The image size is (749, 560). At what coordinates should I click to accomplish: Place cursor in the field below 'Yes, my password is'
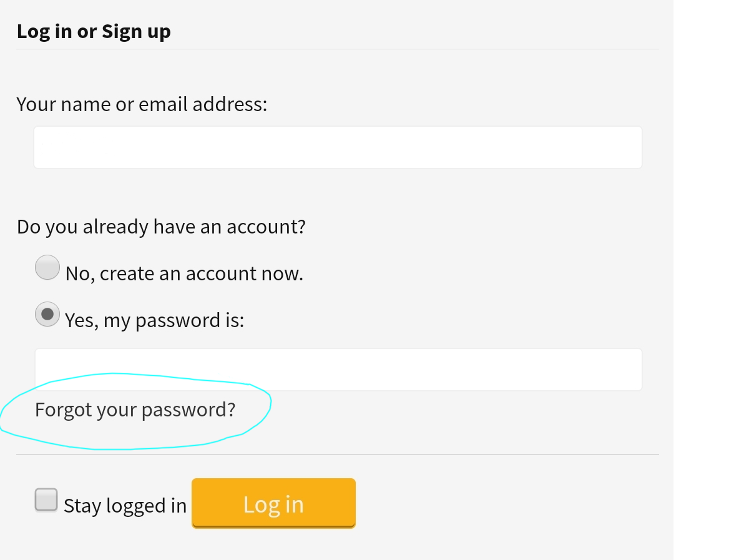point(338,370)
